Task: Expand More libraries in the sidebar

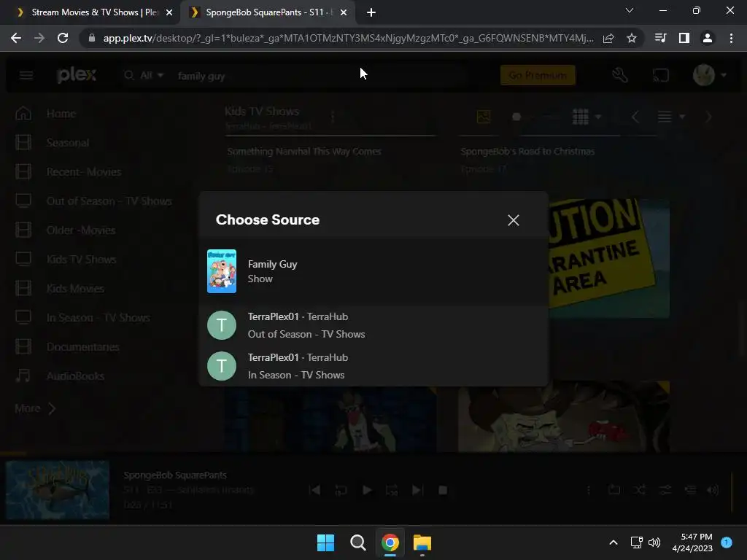Action: [x=35, y=408]
